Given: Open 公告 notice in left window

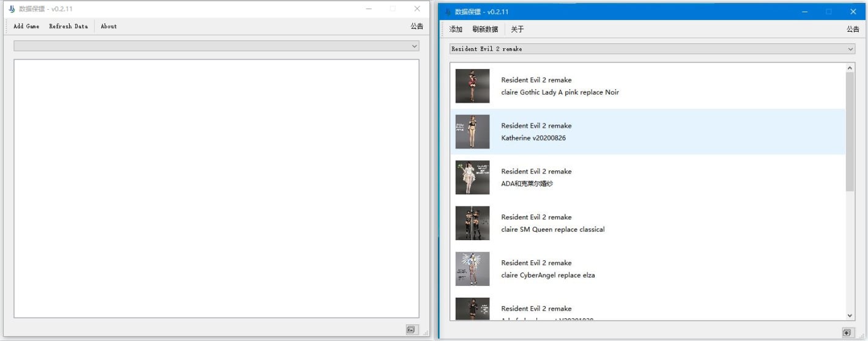Looking at the screenshot, I should [x=417, y=26].
